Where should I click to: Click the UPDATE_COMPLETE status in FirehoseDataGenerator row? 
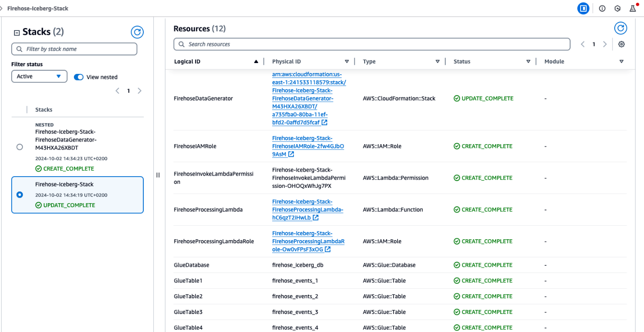coord(484,98)
